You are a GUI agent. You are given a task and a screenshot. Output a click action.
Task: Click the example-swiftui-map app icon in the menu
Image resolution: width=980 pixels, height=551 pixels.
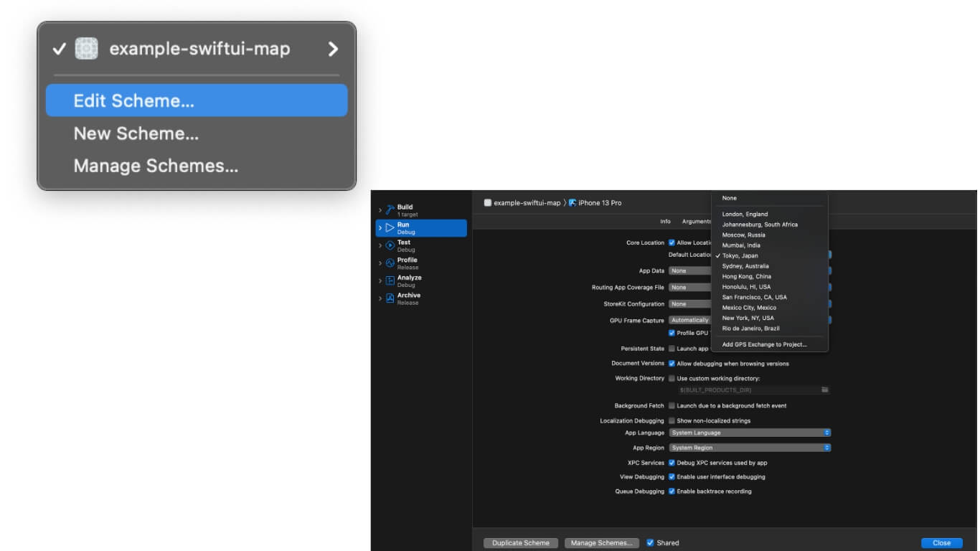[87, 49]
